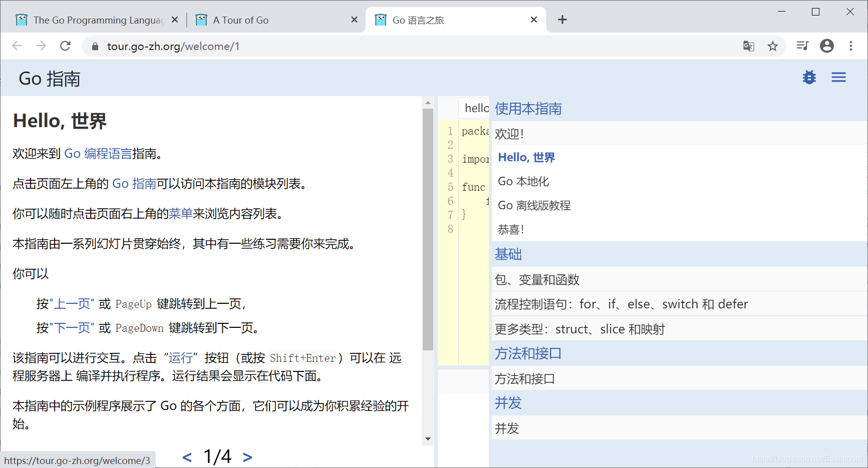This screenshot has width=868, height=468.
Task: Go to previous slide with '<' arrow
Action: pos(187,457)
